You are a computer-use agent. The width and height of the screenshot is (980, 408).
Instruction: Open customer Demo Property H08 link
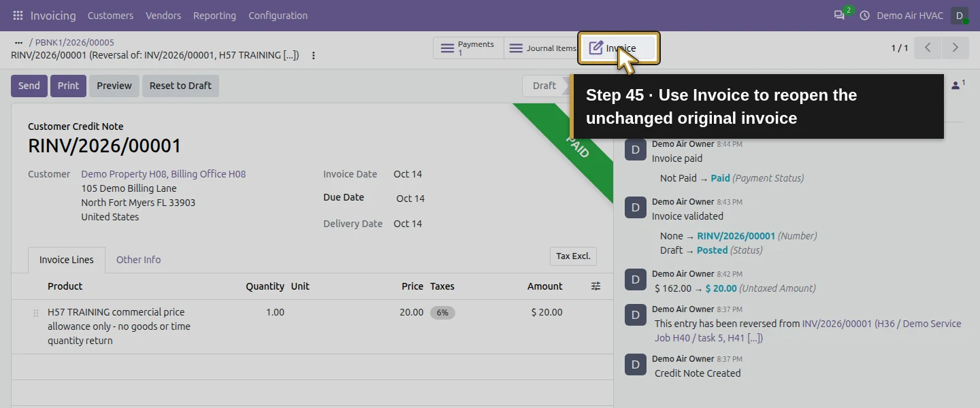[x=163, y=174]
